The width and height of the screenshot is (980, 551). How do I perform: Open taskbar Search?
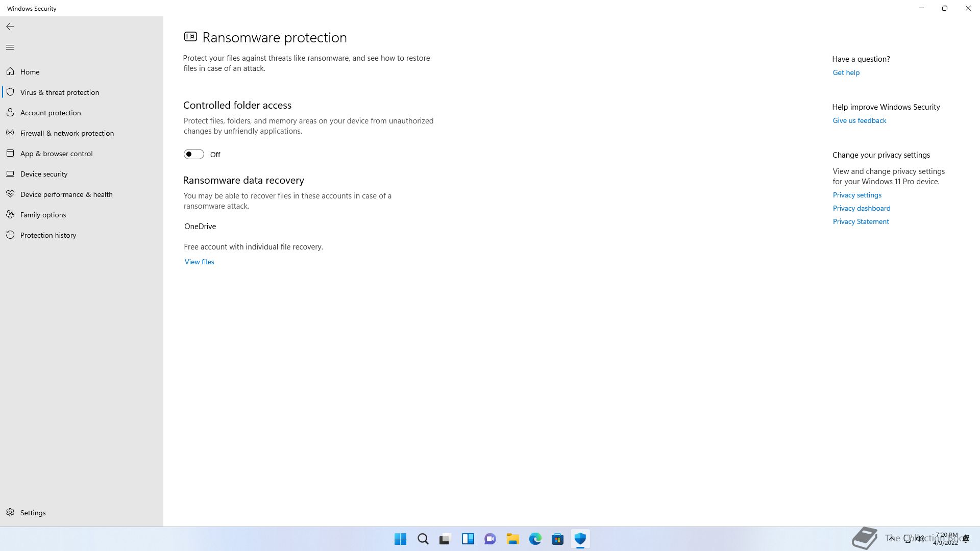pyautogui.click(x=423, y=539)
